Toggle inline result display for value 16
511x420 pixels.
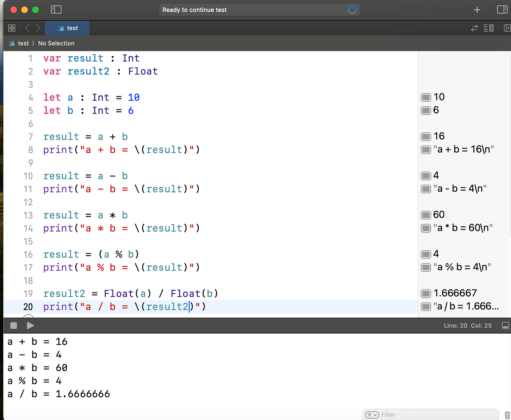click(x=426, y=136)
